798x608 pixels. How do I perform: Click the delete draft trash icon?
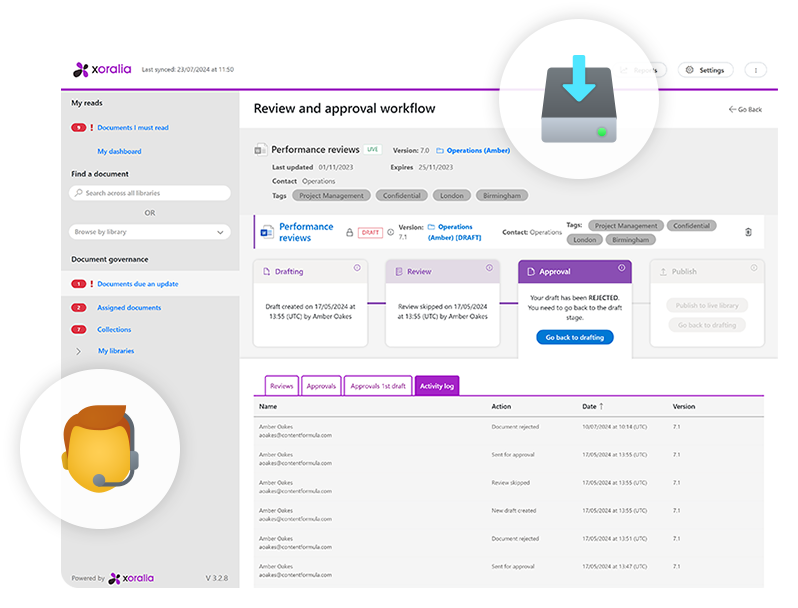click(x=748, y=232)
